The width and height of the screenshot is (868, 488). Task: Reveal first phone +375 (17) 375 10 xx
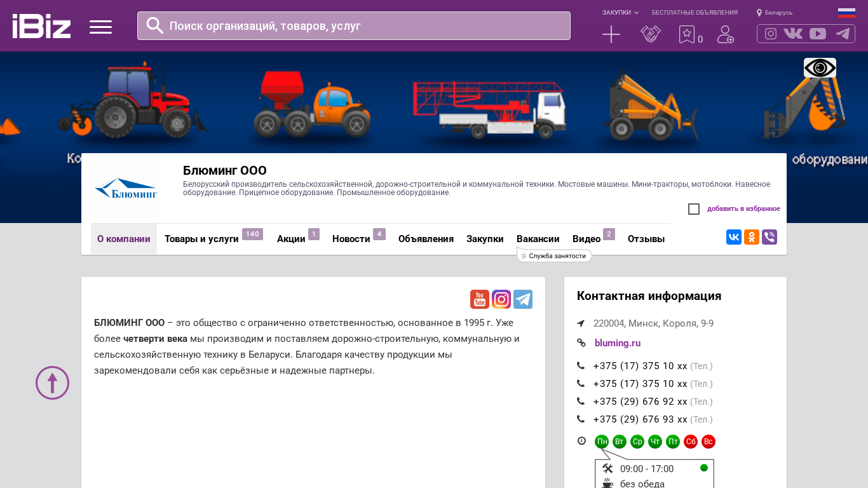tap(640, 366)
